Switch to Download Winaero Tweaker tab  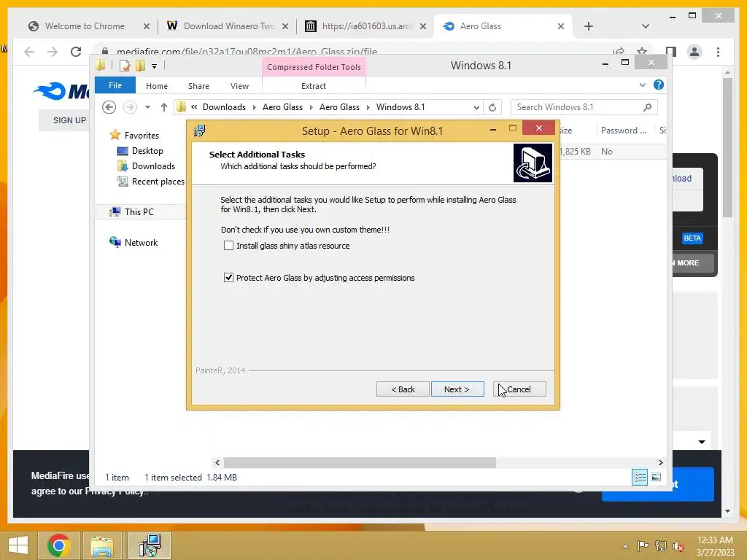[x=228, y=26]
